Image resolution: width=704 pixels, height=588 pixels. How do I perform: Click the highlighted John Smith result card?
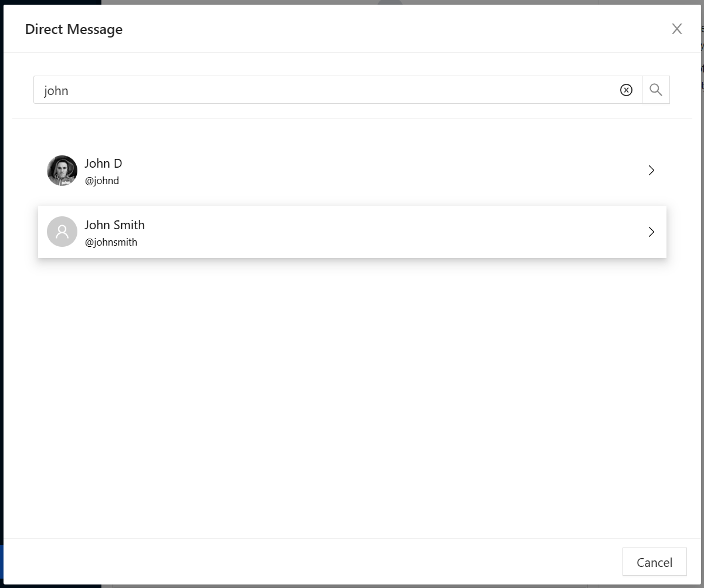pos(352,232)
